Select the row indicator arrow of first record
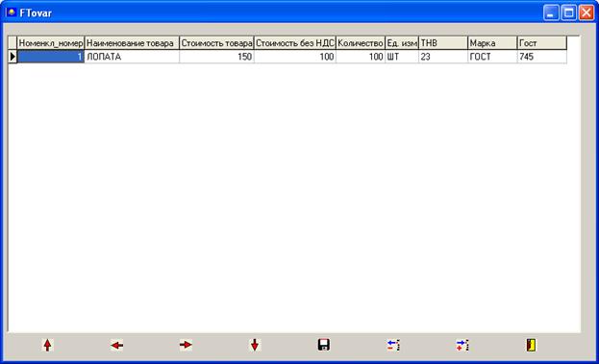The image size is (599, 364). [12, 57]
